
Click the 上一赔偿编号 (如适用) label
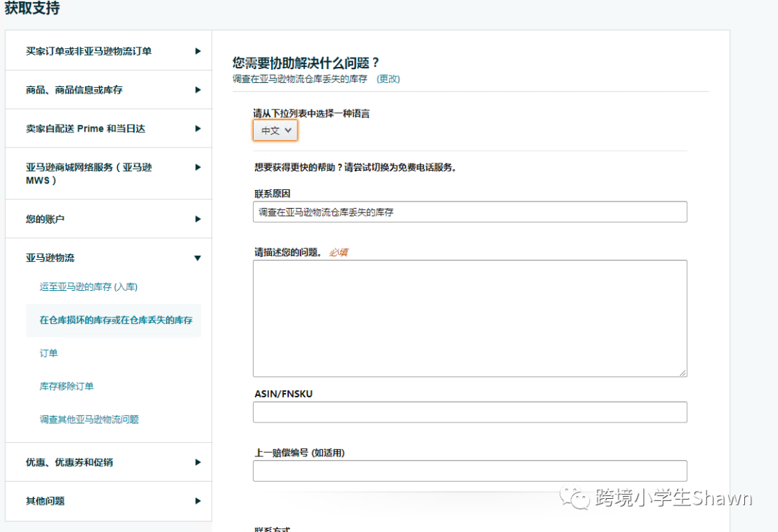[299, 453]
